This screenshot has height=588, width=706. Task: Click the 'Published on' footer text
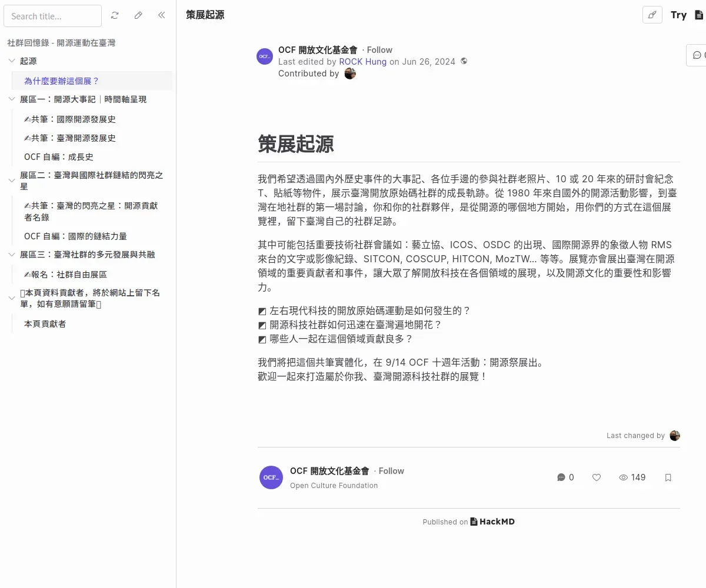tap(445, 522)
